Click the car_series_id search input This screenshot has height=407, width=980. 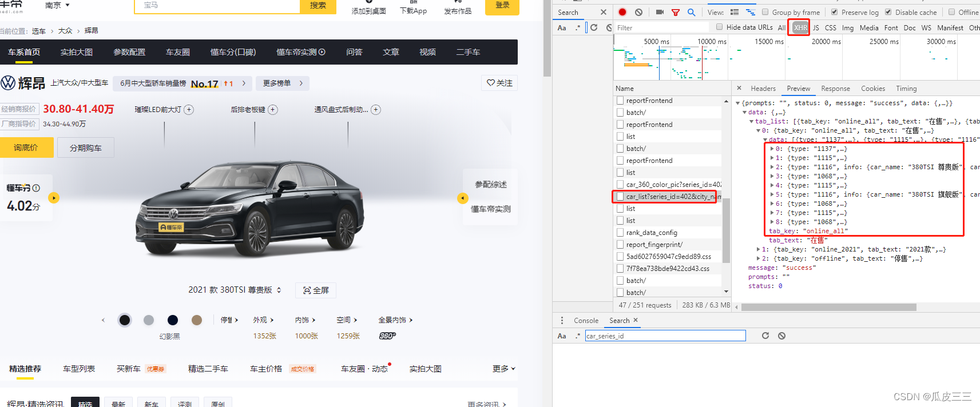click(665, 336)
